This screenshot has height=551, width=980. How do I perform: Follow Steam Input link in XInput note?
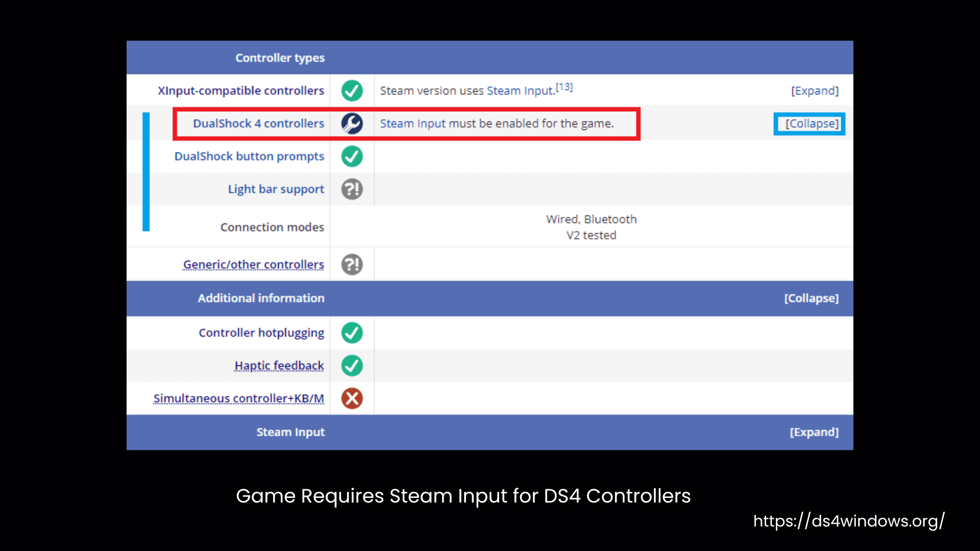520,91
